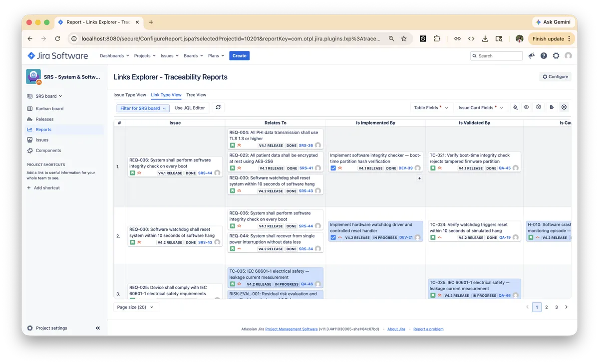Open issue link DEV-39

[x=406, y=169]
